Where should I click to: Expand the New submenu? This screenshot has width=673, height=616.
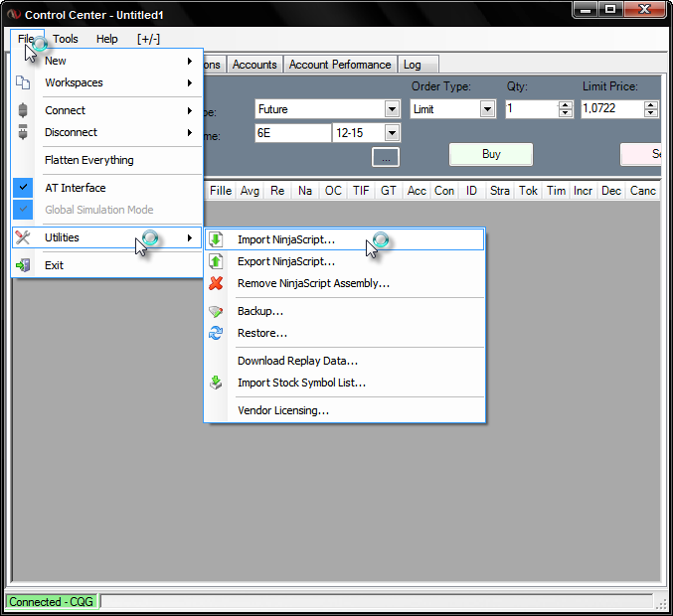[x=189, y=61]
